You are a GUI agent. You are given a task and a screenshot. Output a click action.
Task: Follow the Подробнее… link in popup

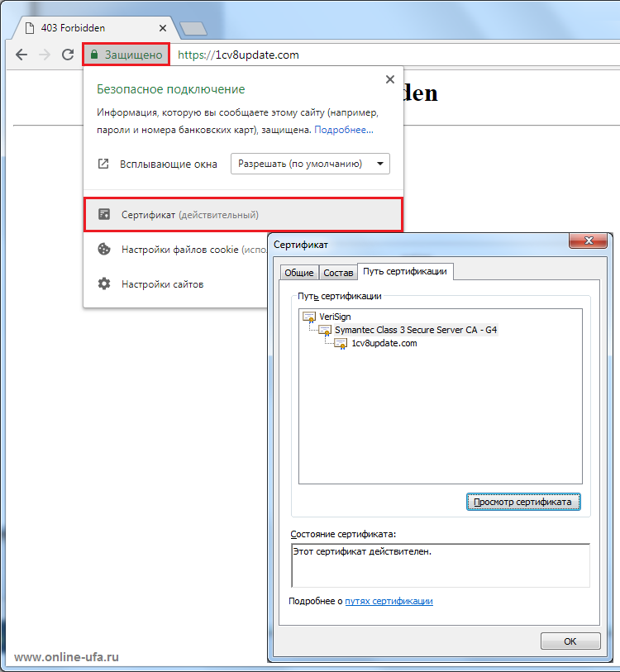(344, 130)
